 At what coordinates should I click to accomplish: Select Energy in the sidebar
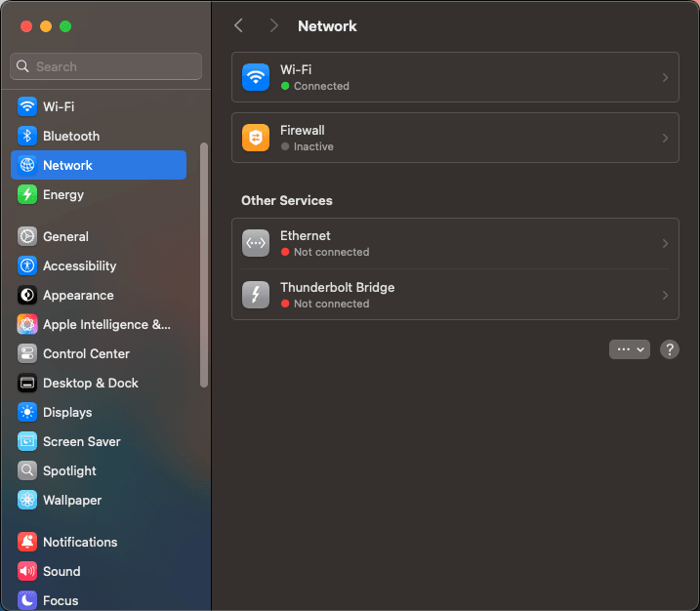coord(63,194)
